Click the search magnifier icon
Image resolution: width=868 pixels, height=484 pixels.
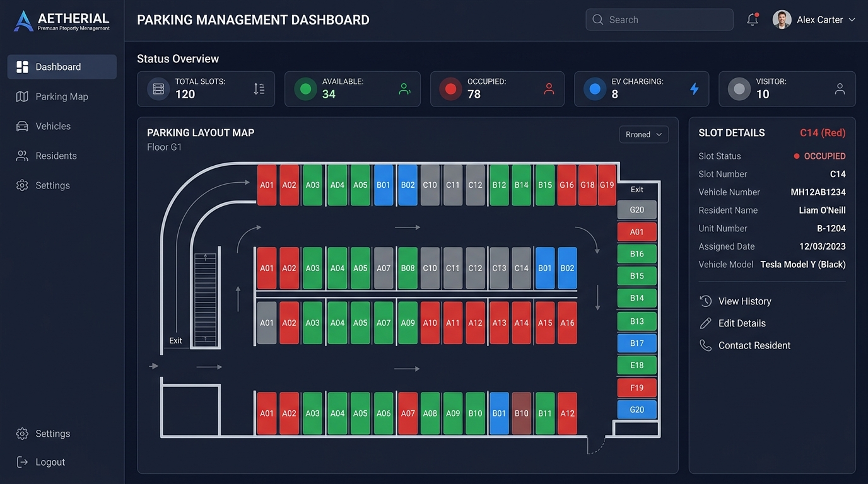click(x=597, y=20)
